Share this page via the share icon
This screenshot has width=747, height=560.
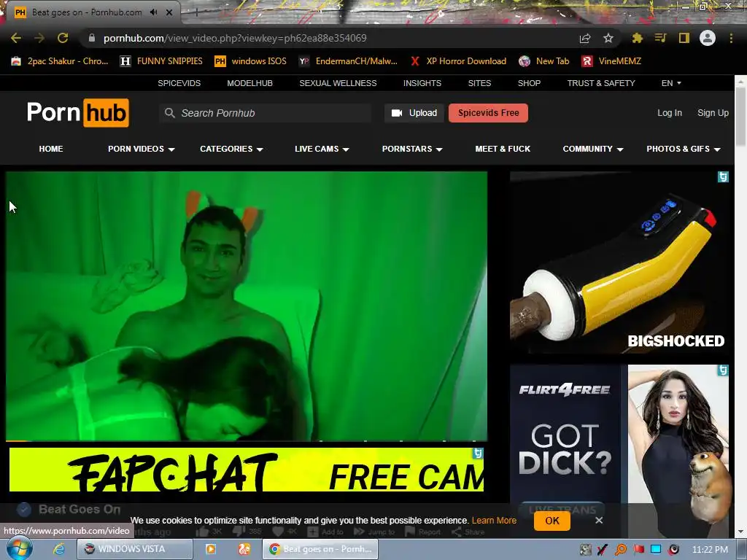point(585,38)
